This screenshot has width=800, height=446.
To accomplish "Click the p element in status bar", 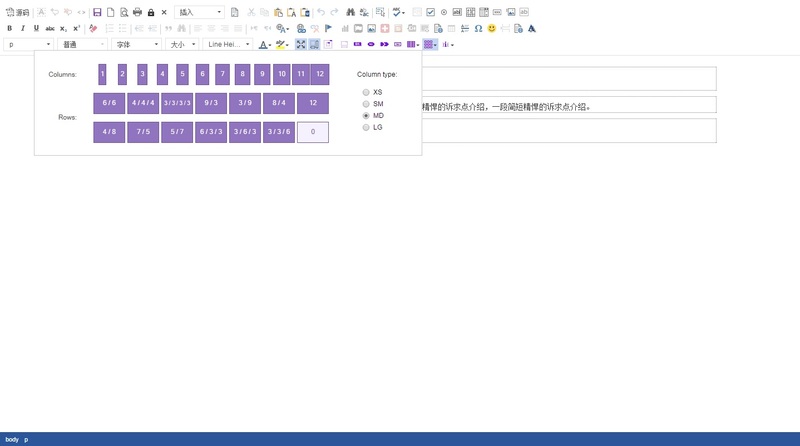I will coord(26,439).
